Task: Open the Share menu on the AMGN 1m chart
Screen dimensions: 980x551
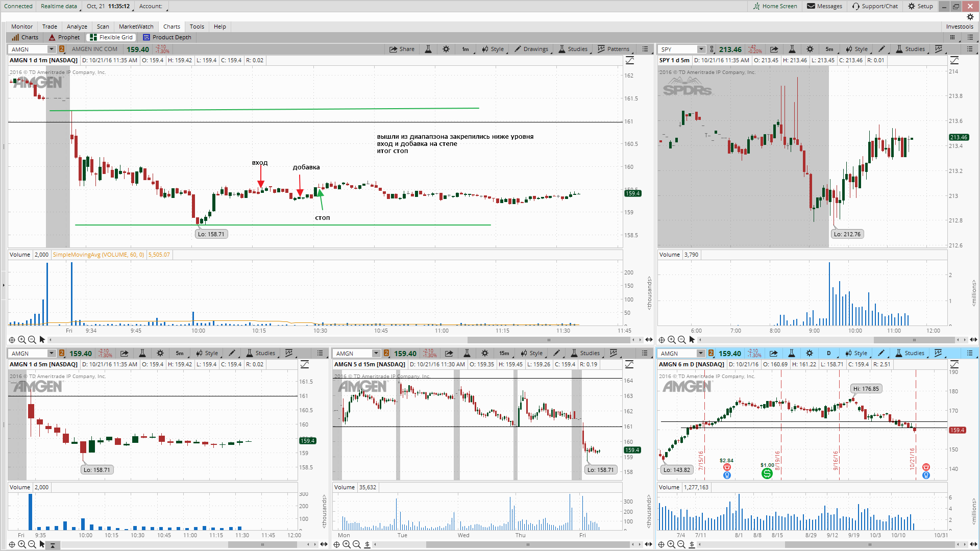Action: [402, 49]
